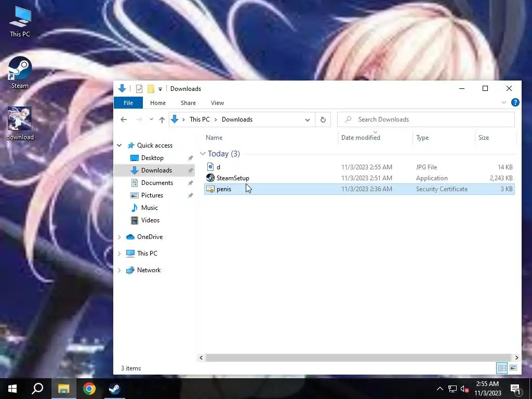This screenshot has height=399, width=532.
Task: Switch to the Details view layout icon
Action: pos(502,368)
